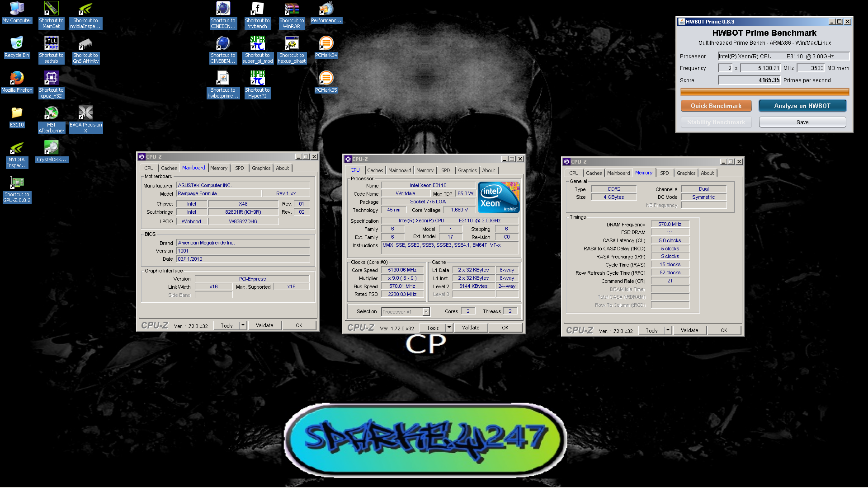Open Processor selection dropdown in CPU-Z
The image size is (868, 488).
(x=406, y=312)
